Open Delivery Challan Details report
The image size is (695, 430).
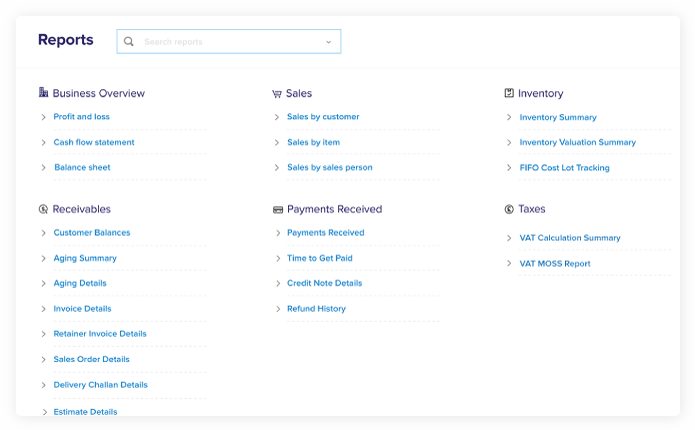pos(101,385)
